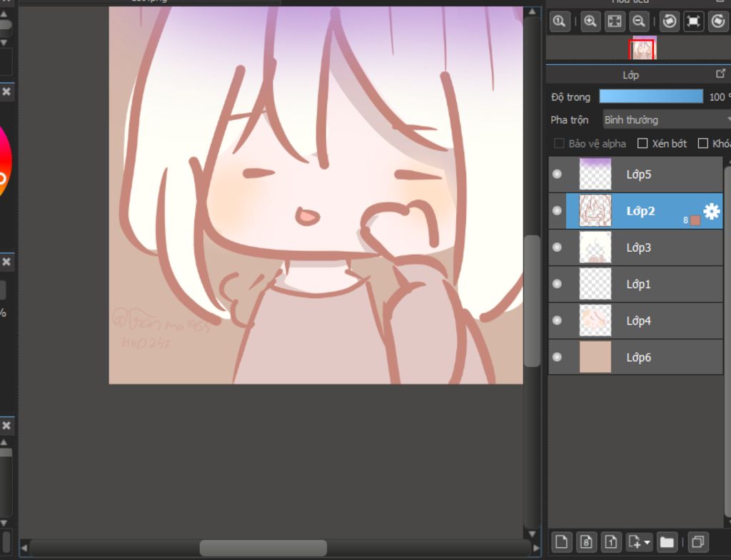Image resolution: width=731 pixels, height=560 pixels.
Task: Click the Lớp2 layer color tag swatch
Action: 695,220
